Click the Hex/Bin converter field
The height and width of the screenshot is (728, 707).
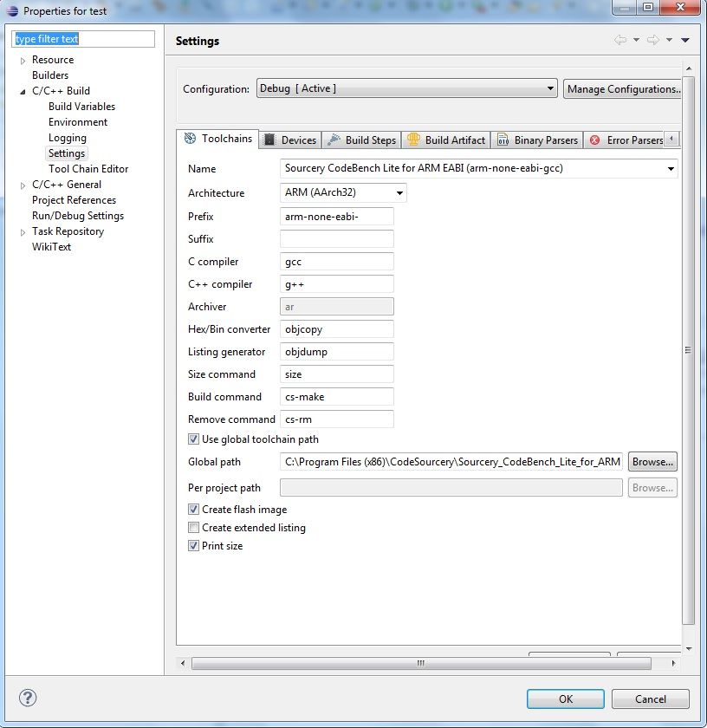click(x=336, y=329)
